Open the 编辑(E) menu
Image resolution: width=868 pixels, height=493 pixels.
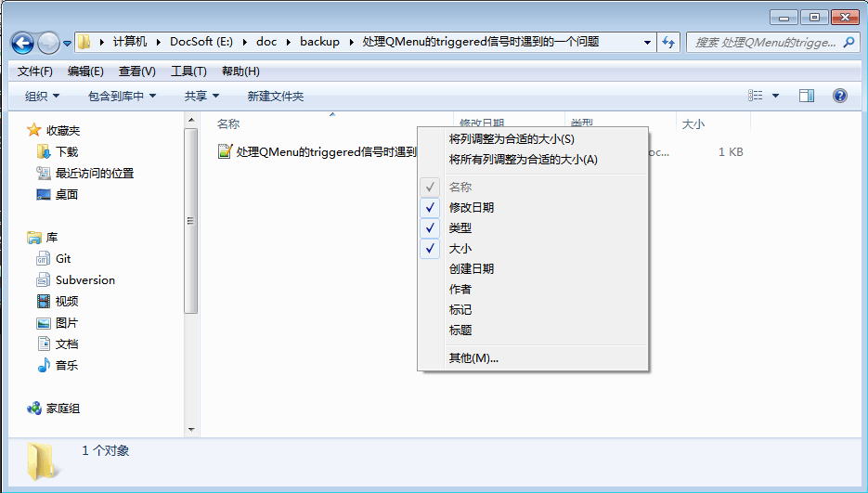[x=85, y=71]
